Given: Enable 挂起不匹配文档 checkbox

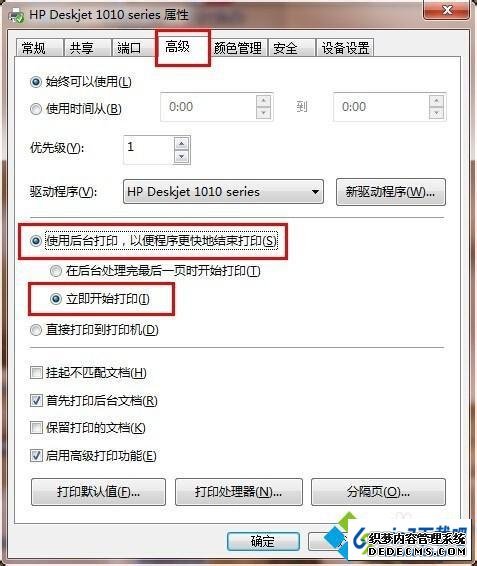Looking at the screenshot, I should pyautogui.click(x=36, y=372).
